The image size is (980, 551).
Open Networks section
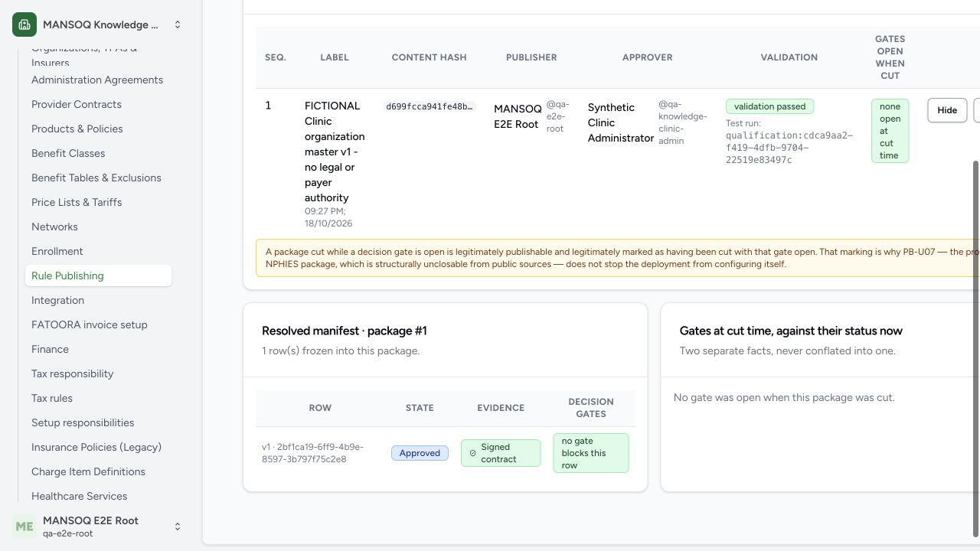pyautogui.click(x=54, y=227)
